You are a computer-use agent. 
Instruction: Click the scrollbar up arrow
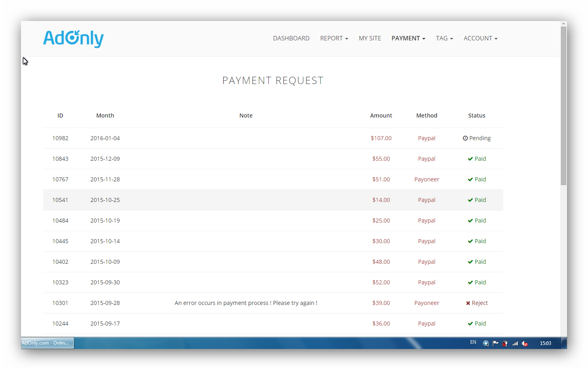click(564, 24)
